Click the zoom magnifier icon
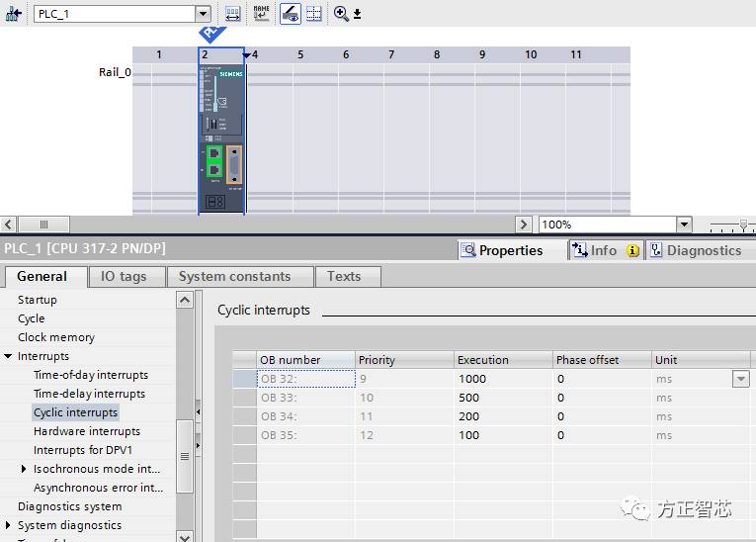Screen dimensions: 756x542 point(341,14)
